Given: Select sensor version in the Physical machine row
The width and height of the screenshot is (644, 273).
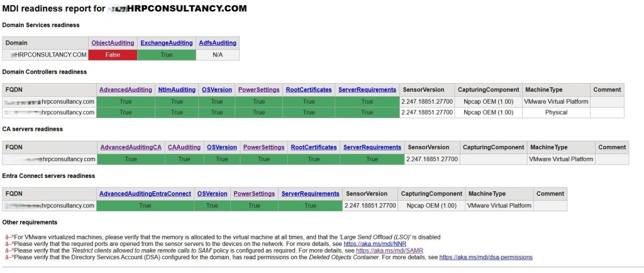Looking at the screenshot, I should point(427,112).
